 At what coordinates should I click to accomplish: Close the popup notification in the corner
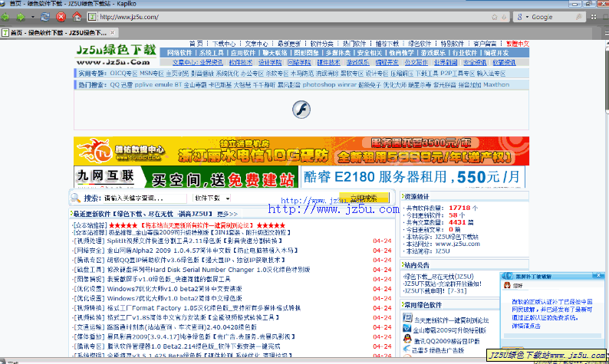(x=598, y=276)
